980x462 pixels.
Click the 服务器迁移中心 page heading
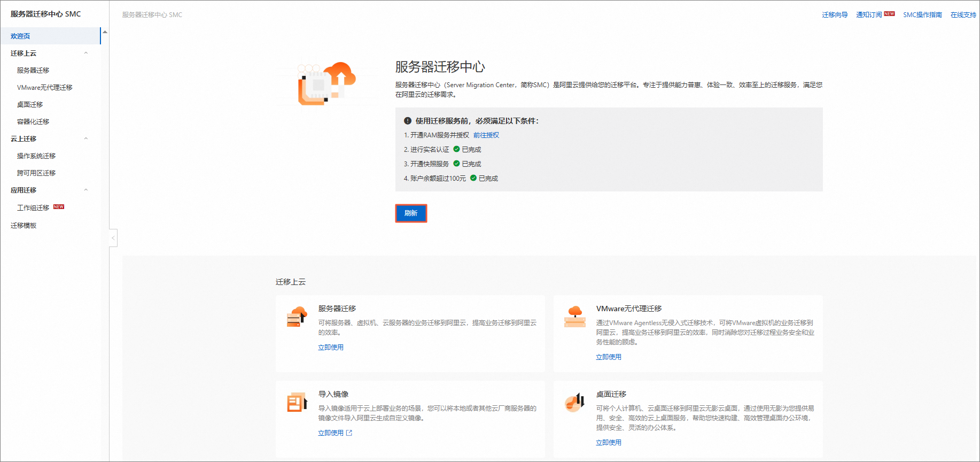(440, 67)
